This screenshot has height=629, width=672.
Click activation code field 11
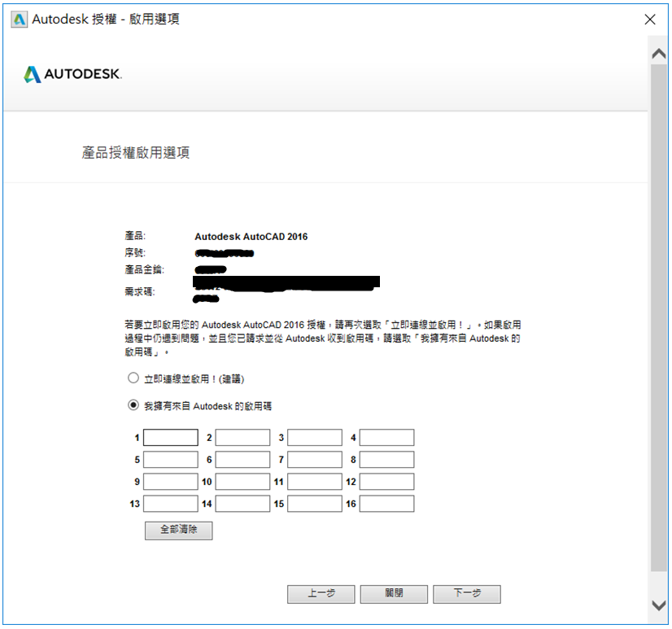click(x=315, y=482)
